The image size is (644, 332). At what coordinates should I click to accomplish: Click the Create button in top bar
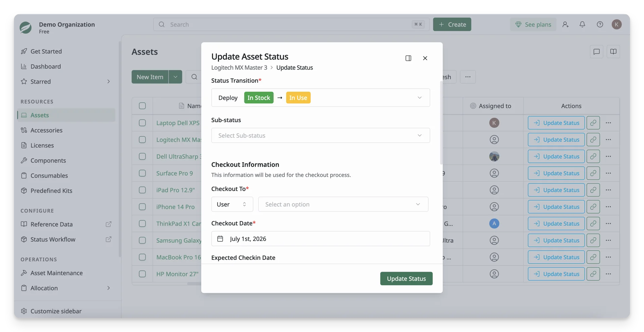[452, 24]
